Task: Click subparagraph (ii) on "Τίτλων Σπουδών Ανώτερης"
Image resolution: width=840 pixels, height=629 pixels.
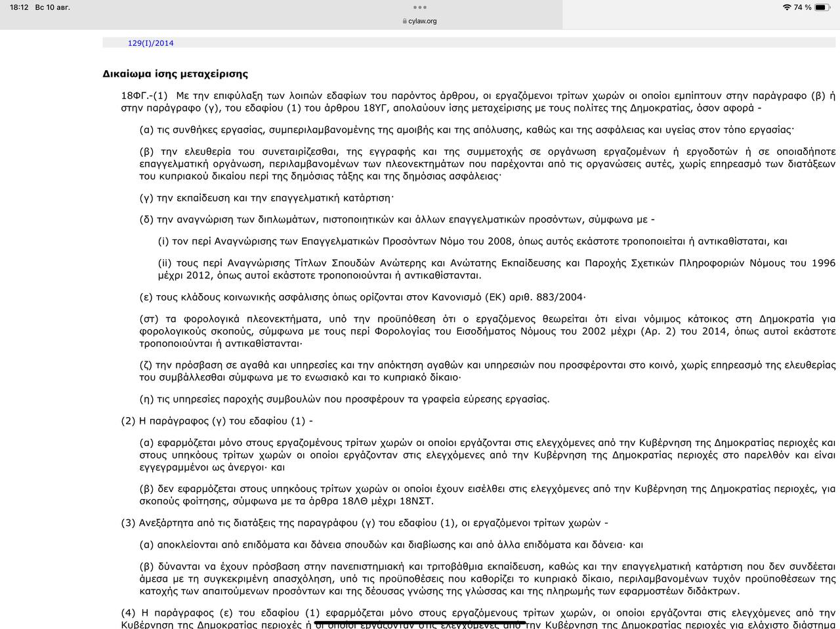Action: point(497,269)
